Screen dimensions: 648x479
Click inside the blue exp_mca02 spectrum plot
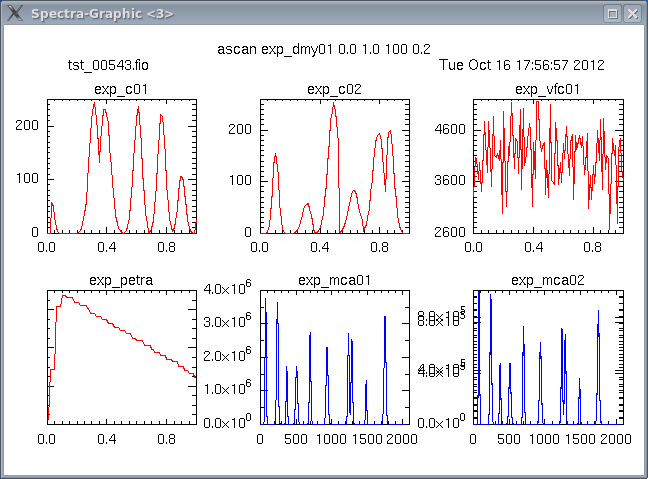548,357
